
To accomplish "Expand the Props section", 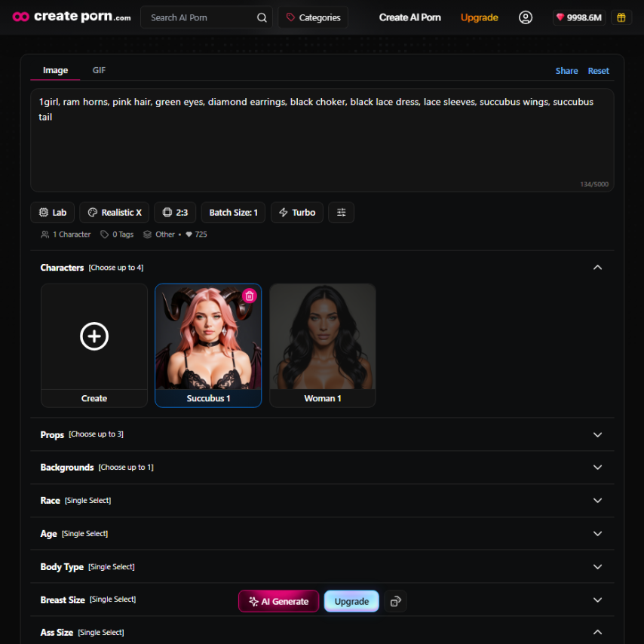I will (x=323, y=434).
